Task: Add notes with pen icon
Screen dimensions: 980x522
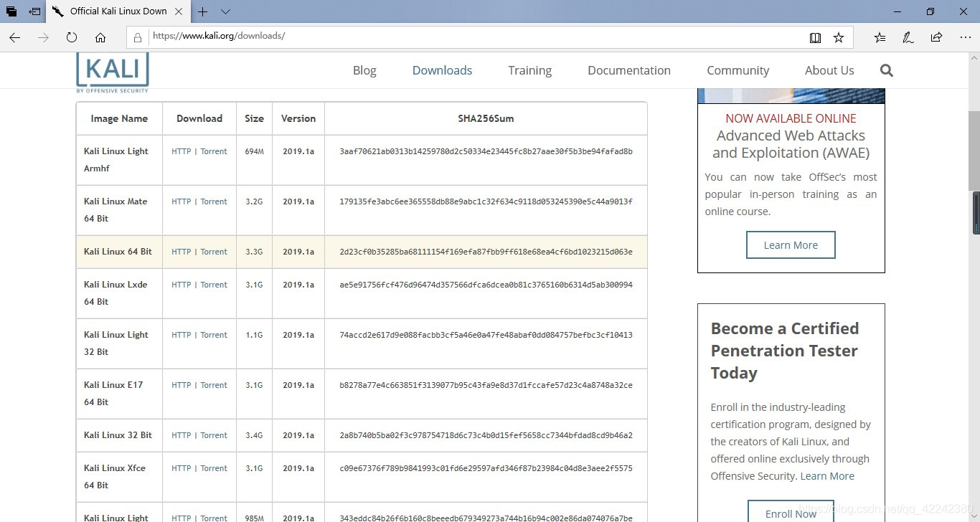Action: tap(908, 37)
